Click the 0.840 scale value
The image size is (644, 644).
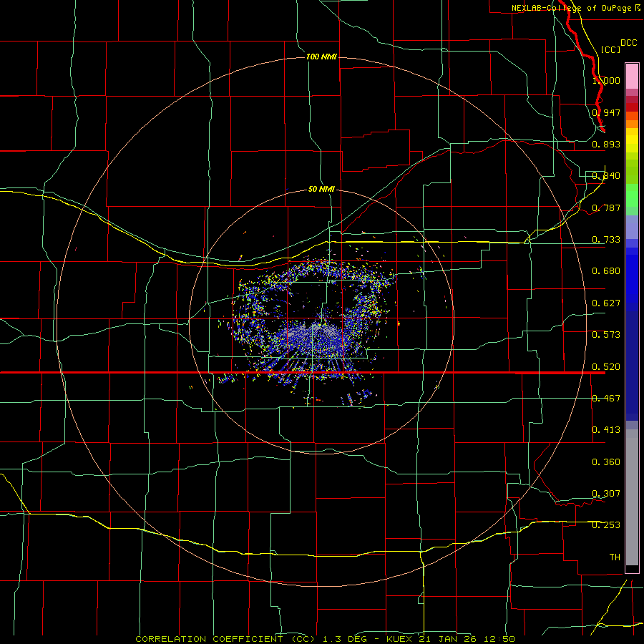606,176
